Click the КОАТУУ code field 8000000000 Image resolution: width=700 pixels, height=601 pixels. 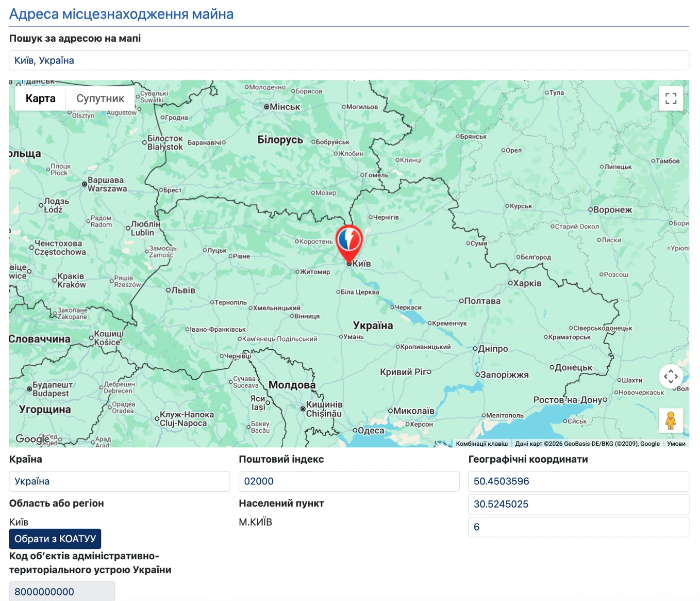(x=62, y=592)
